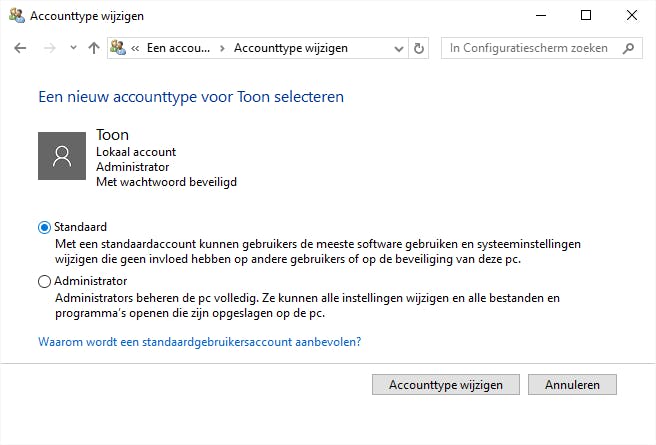Open the recent locations dropdown arrow
This screenshot has height=445, width=656.
71,48
